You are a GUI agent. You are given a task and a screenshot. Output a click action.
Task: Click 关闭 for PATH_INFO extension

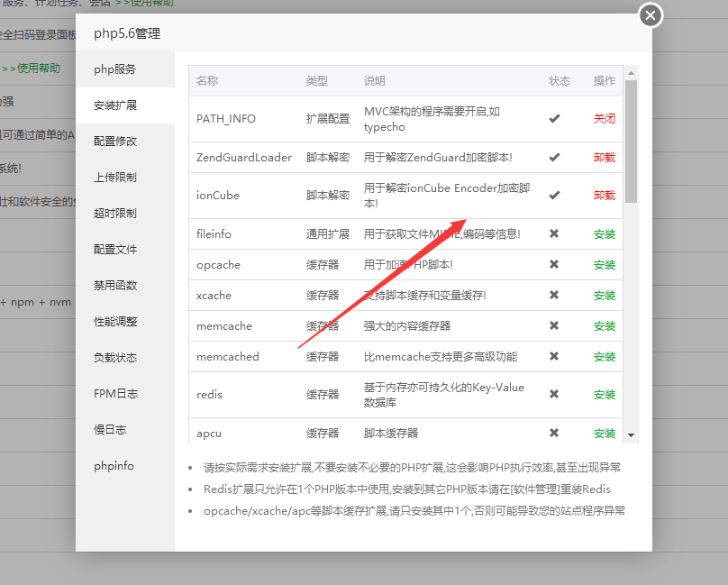tap(604, 118)
